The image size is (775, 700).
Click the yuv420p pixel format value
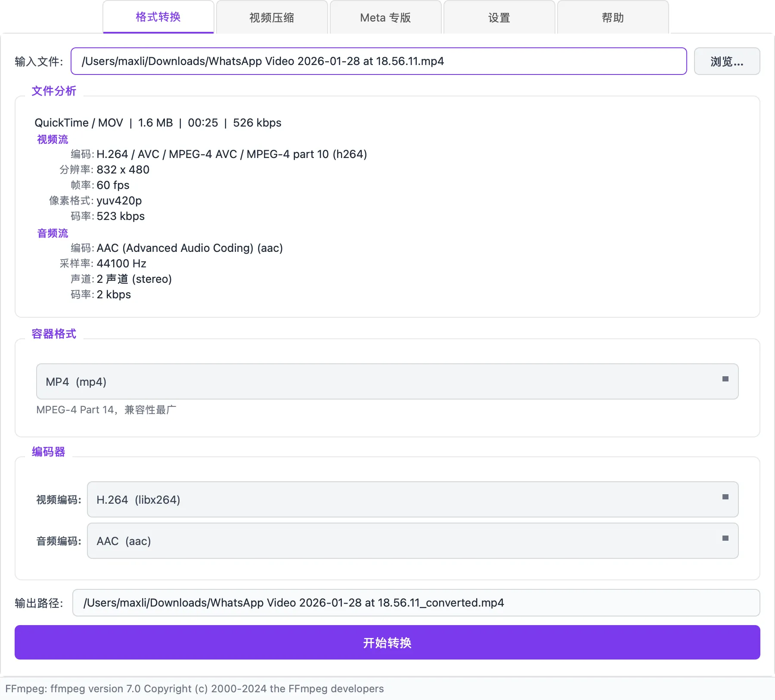119,201
